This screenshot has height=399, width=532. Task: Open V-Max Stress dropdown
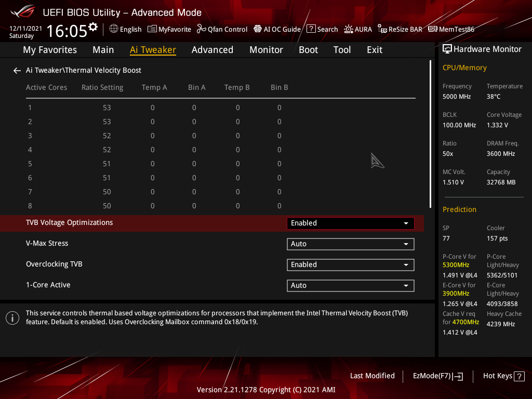(351, 244)
